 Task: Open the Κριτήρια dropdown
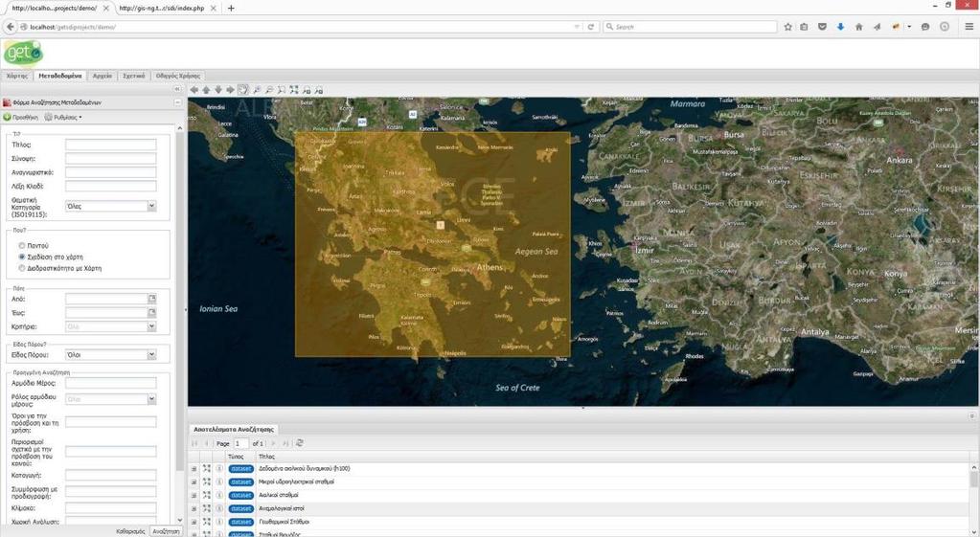pos(152,326)
